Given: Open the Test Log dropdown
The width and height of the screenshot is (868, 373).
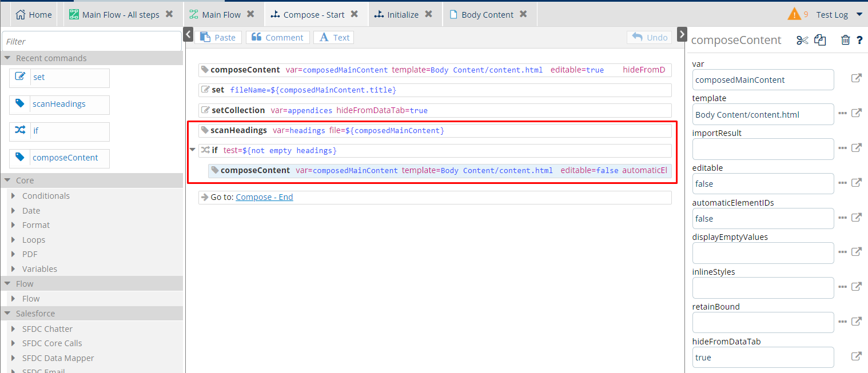Looking at the screenshot, I should click(x=858, y=15).
